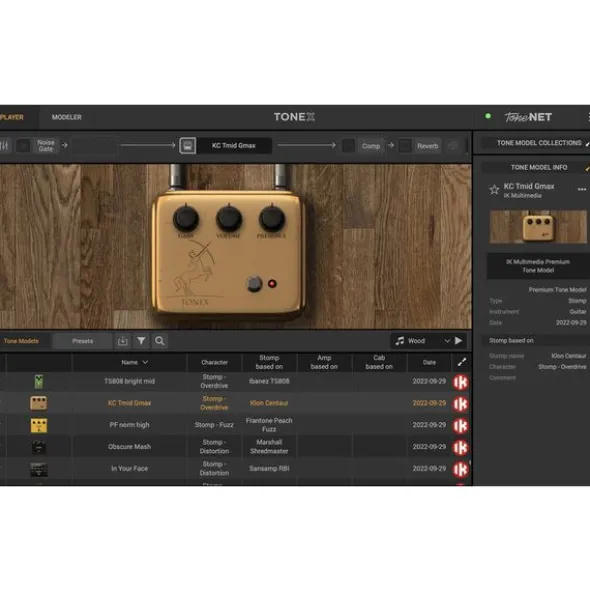Toggle the Comp power square
The image size is (590, 591).
[x=348, y=145]
